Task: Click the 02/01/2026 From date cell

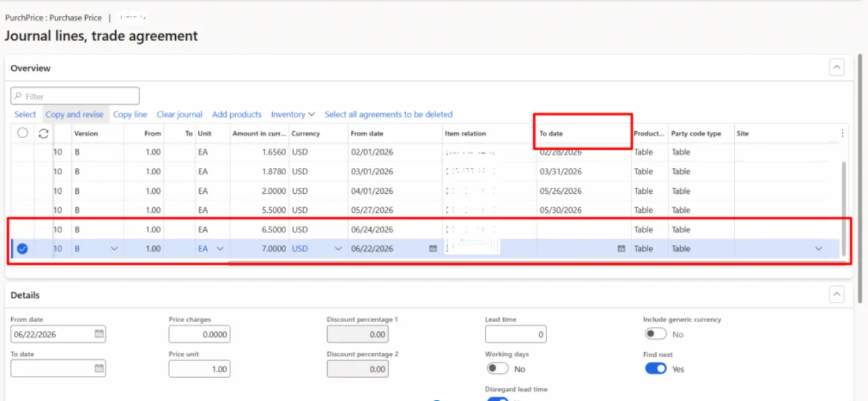Action: (395, 152)
